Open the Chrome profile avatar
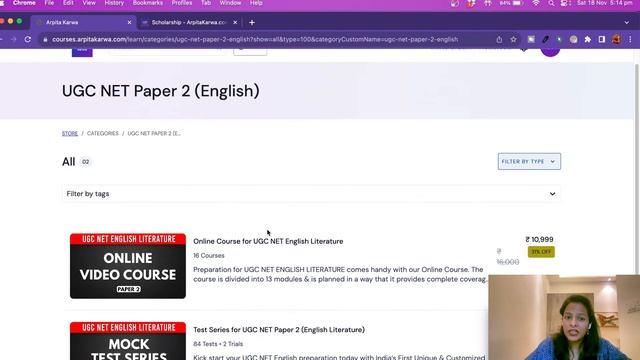Viewport: 640px width, 360px height. coord(616,40)
